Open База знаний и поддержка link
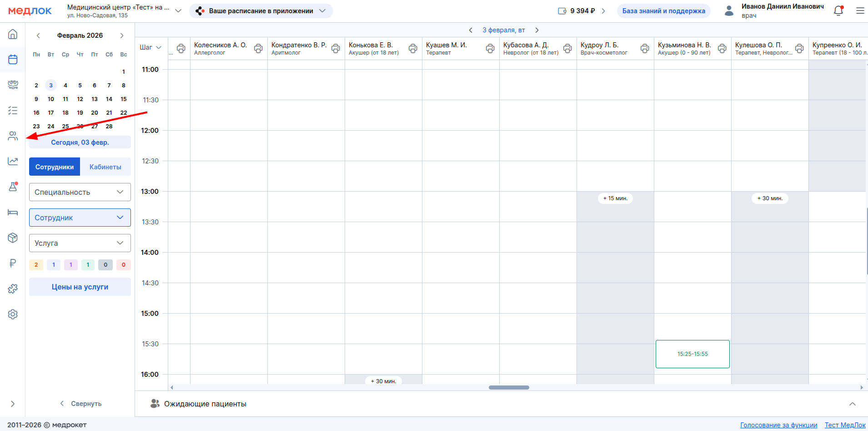 tap(663, 11)
